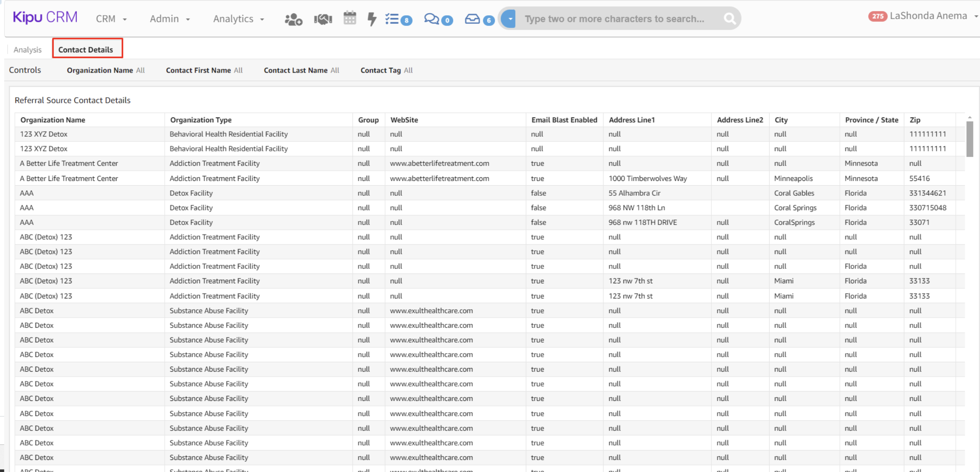
Task: Open the inbox tray icon
Action: [x=472, y=19]
